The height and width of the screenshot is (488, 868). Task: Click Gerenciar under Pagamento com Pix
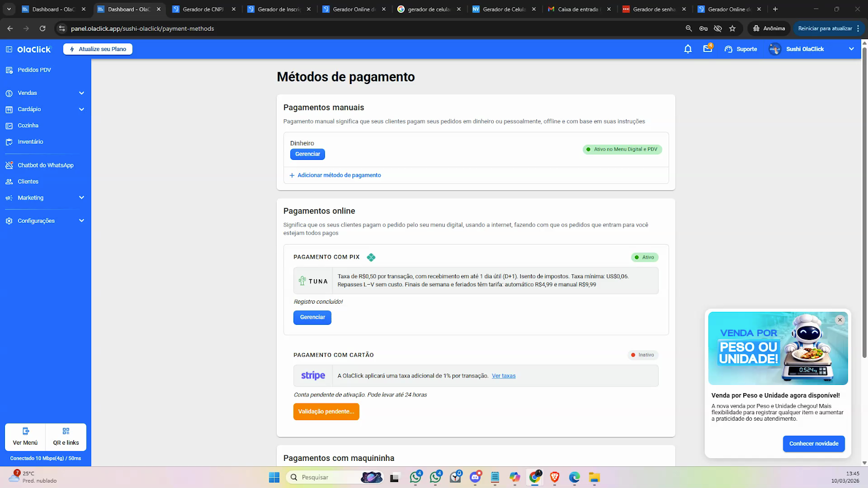(x=312, y=317)
